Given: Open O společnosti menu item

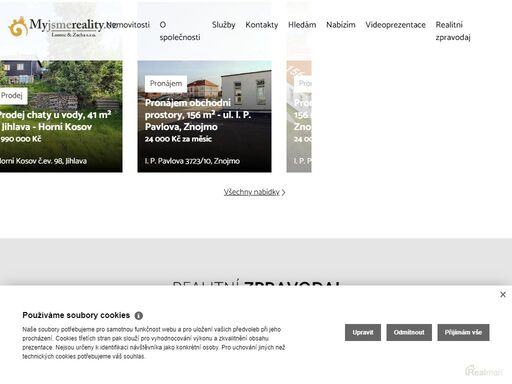Looking at the screenshot, I should pyautogui.click(x=180, y=31).
